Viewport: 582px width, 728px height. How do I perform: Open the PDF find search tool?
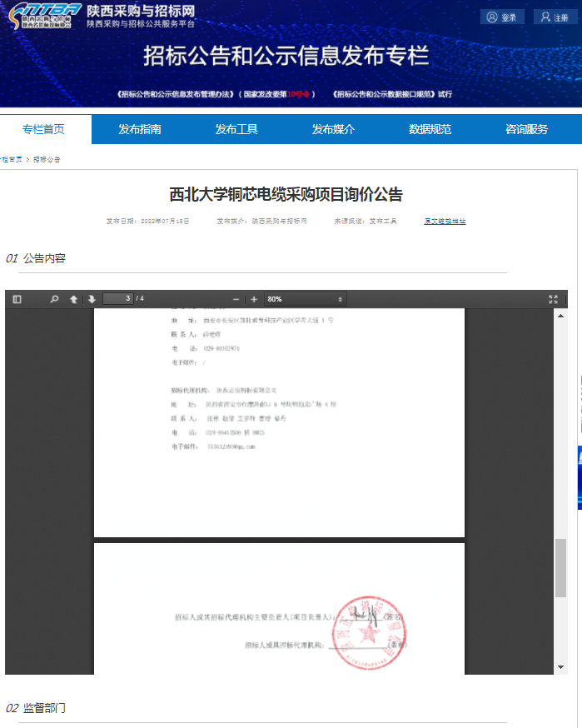tap(54, 299)
